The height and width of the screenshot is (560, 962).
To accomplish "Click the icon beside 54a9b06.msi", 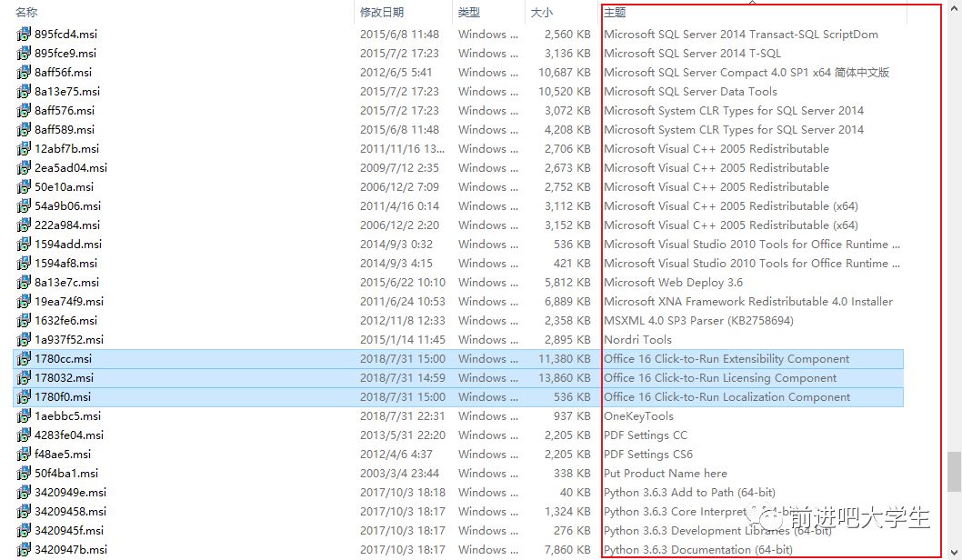I will click(24, 205).
